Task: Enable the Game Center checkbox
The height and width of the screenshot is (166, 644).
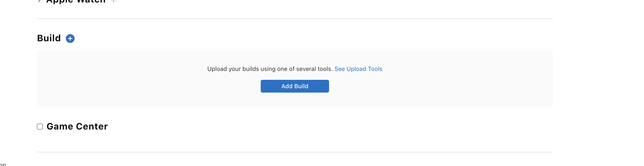Action: coord(40,127)
